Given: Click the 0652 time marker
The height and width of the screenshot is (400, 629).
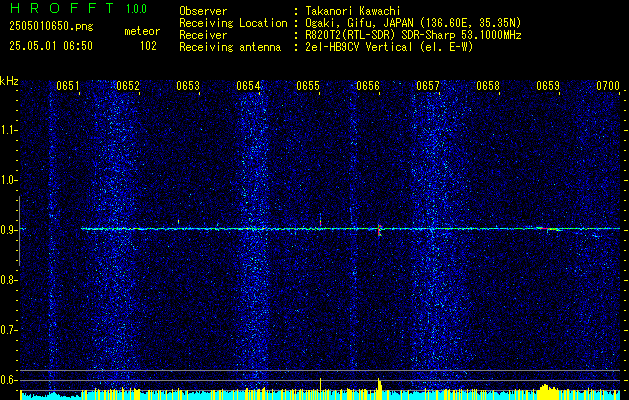Looking at the screenshot, I should tap(128, 86).
